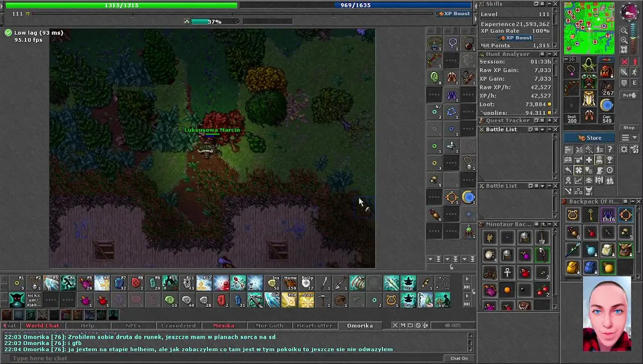Switch to the Mor Goth chat tab
Image resolution: width=643 pixels, height=364 pixels.
click(269, 326)
